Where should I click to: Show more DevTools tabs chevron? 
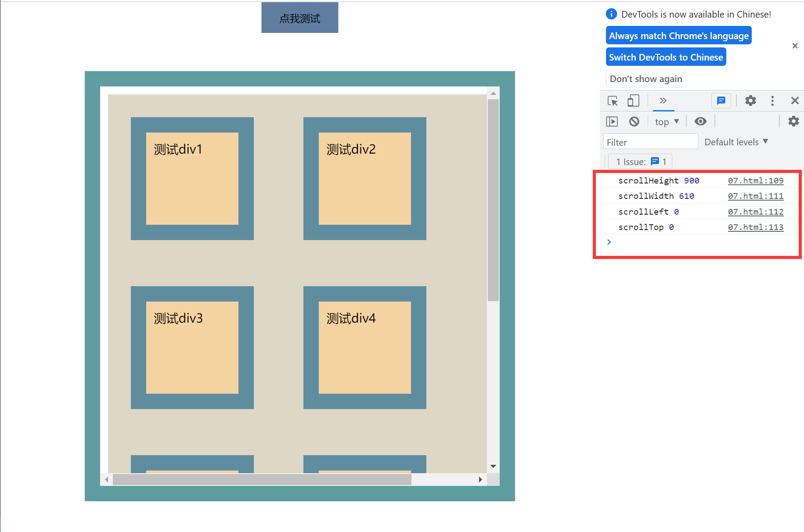pos(663,101)
